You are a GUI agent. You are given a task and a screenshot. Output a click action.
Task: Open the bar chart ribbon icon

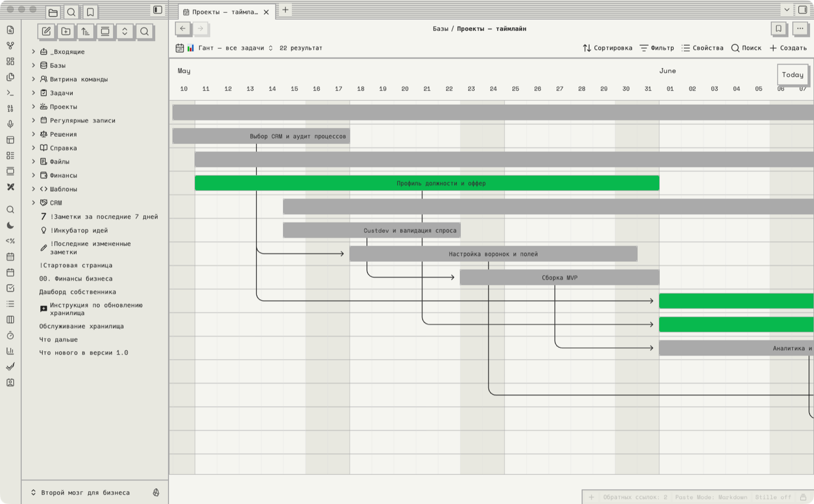tap(10, 351)
